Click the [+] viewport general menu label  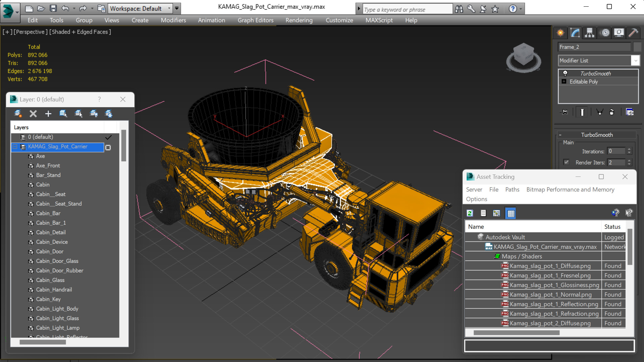7,32
